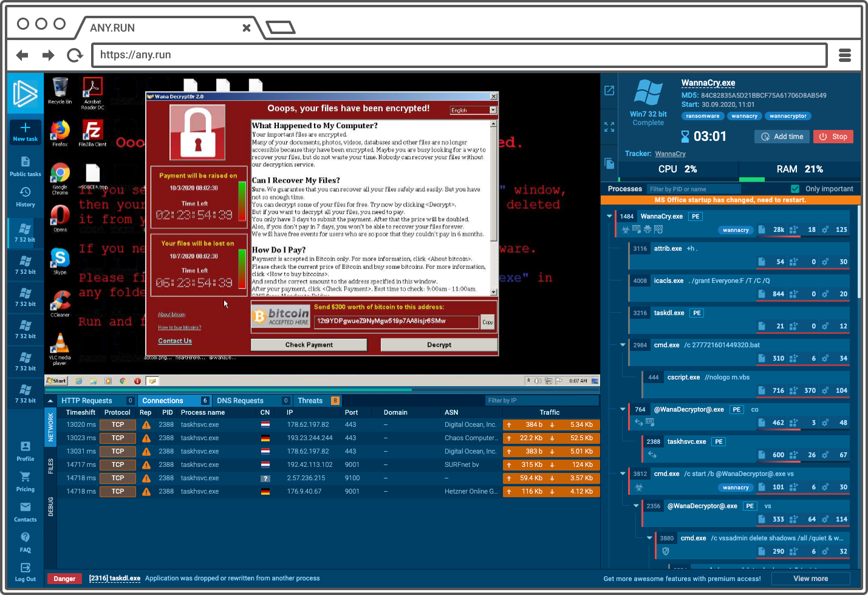This screenshot has width=868, height=595.
Task: Collapse @WanaDecryptor@.exe 764 process node
Action: pyautogui.click(x=623, y=409)
